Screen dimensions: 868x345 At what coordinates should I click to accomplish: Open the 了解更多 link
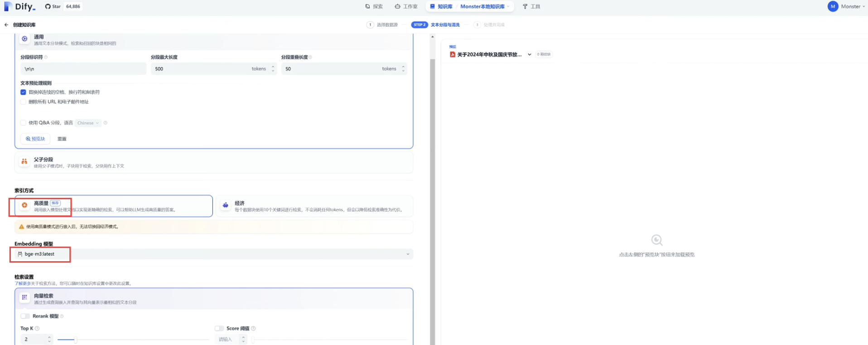[x=23, y=283]
